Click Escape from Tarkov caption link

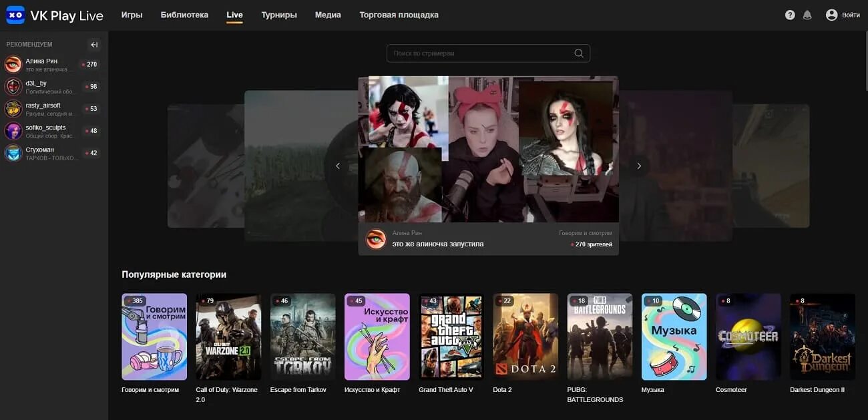(x=298, y=390)
